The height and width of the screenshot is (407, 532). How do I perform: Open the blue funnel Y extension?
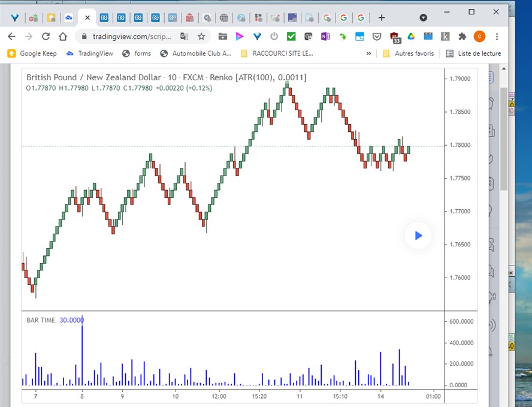coord(257,37)
